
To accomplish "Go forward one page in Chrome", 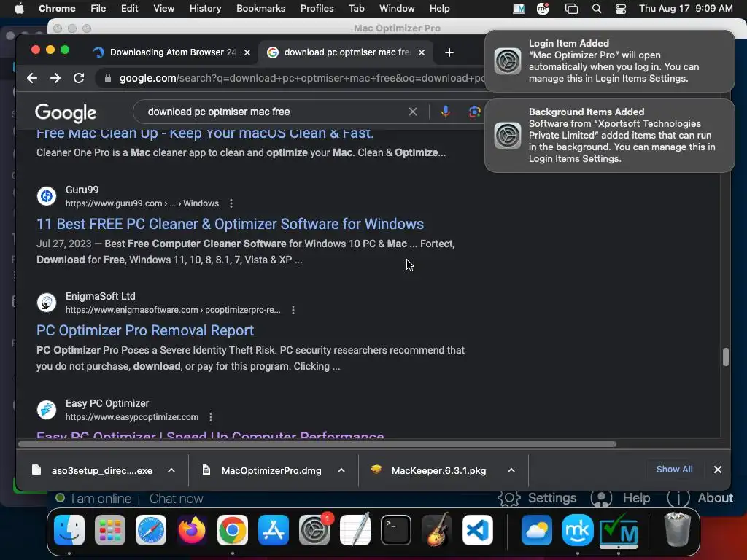I will (55, 78).
